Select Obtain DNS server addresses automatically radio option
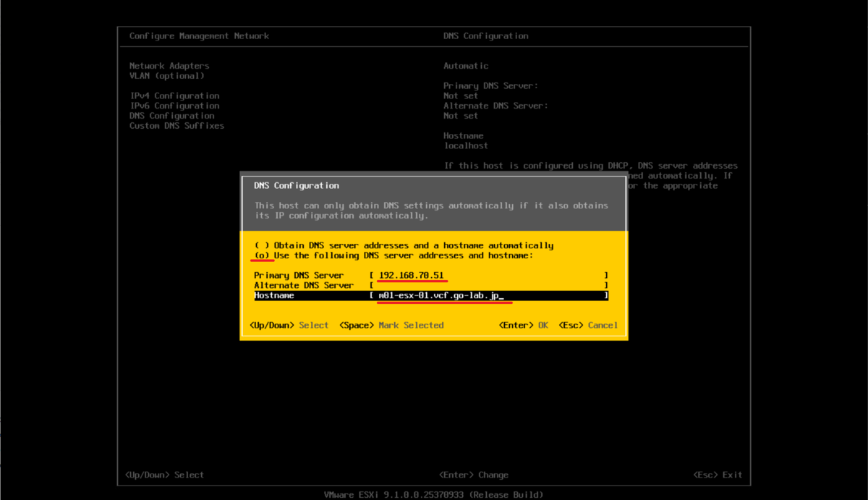 (x=404, y=245)
